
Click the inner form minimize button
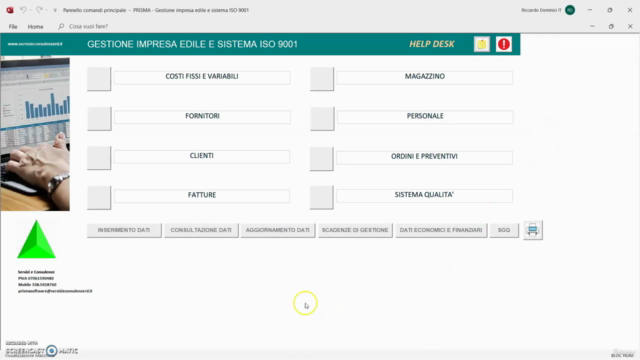pyautogui.click(x=592, y=26)
